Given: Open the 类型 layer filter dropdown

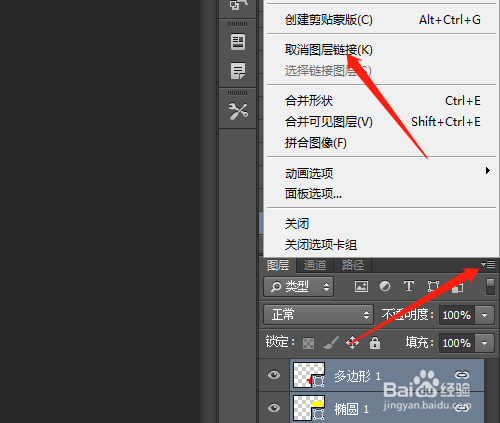Looking at the screenshot, I should pos(298,286).
